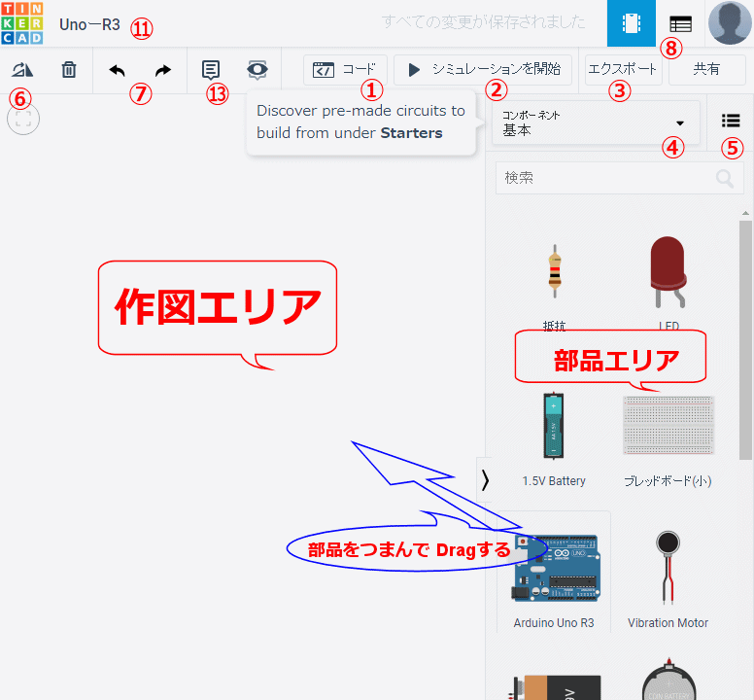Click the rotate component icon
Image resolution: width=754 pixels, height=700 pixels.
22,70
